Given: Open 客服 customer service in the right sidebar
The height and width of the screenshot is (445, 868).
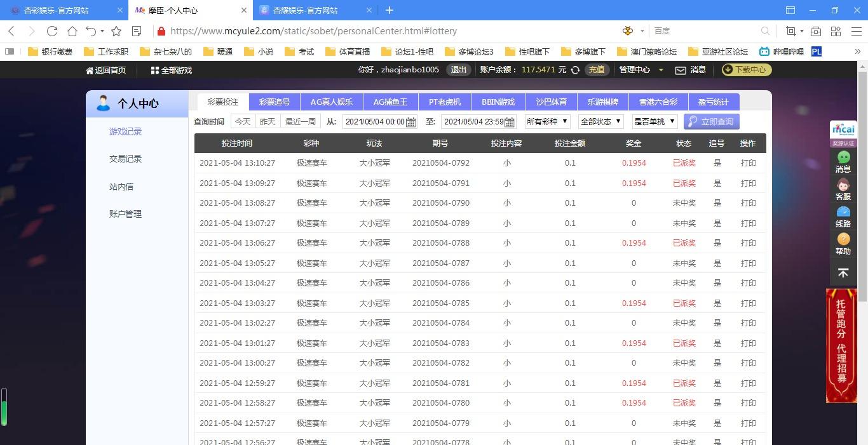Looking at the screenshot, I should point(843,189).
